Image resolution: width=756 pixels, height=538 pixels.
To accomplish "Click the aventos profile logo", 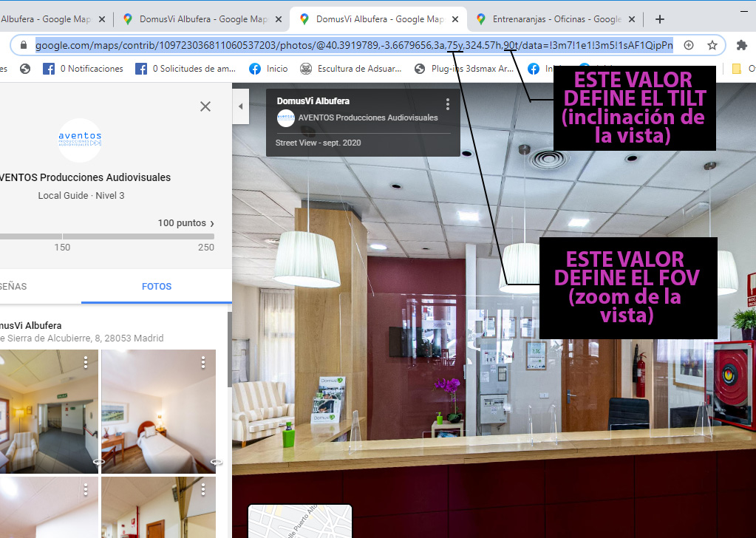I will (80, 140).
